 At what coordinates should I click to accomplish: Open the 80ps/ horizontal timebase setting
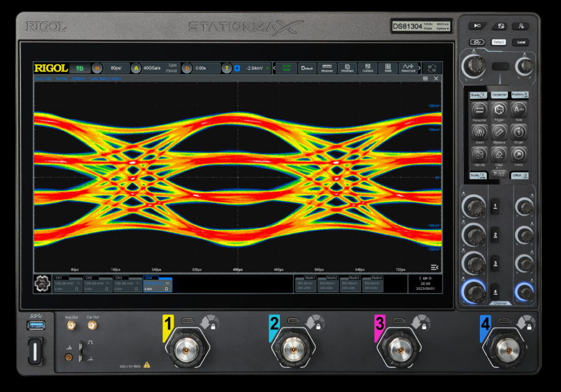(116, 68)
